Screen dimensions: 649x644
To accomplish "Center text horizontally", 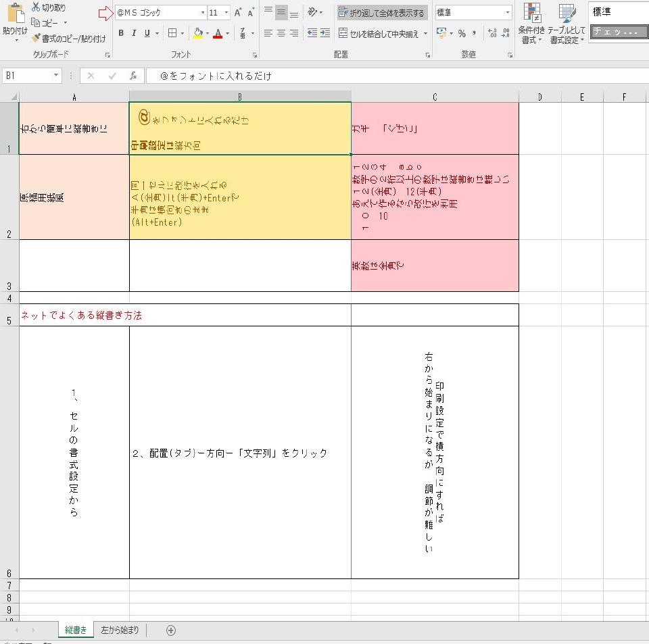I will [x=281, y=33].
